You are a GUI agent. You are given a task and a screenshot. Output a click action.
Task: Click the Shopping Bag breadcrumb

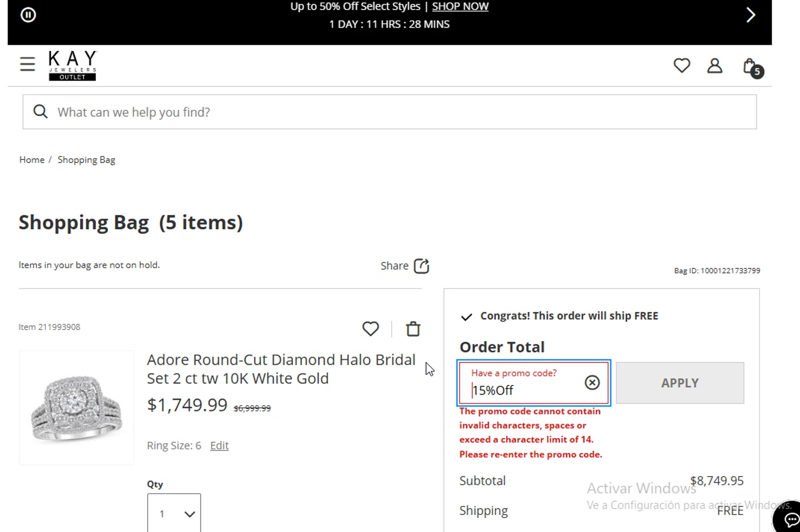(x=86, y=160)
